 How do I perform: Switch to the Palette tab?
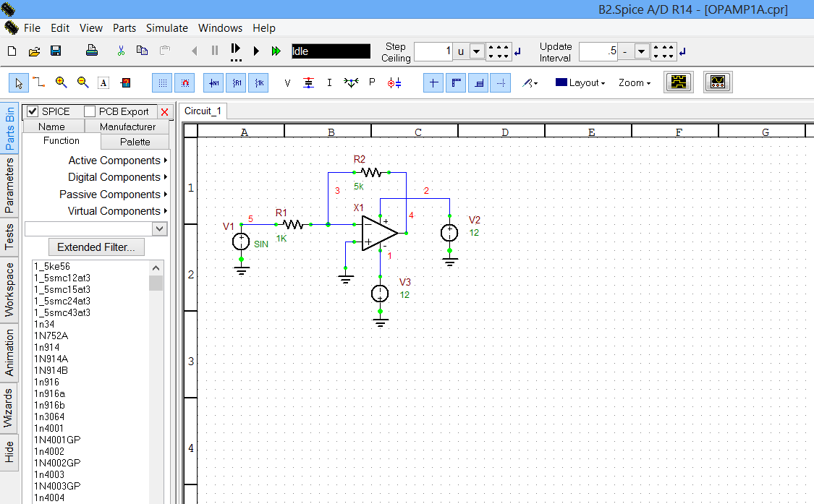point(135,142)
